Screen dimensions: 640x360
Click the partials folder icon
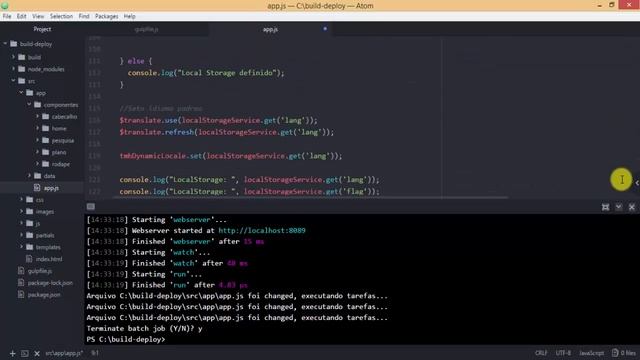[30, 235]
